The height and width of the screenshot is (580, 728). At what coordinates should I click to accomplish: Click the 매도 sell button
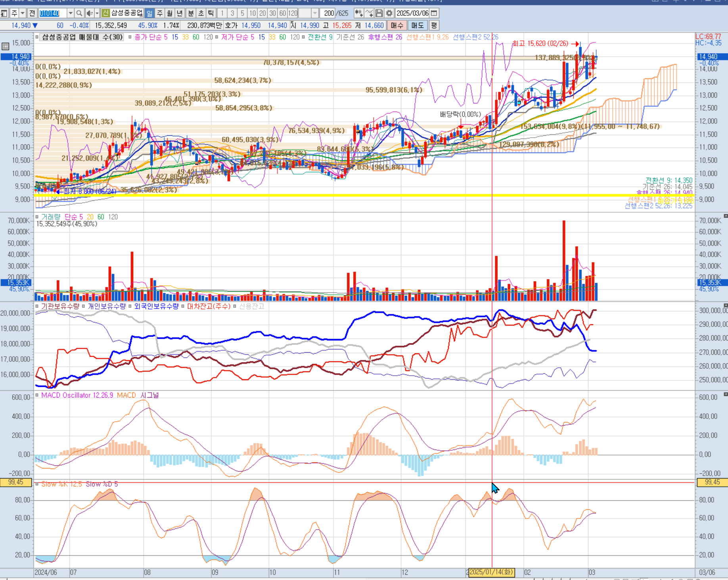pyautogui.click(x=418, y=25)
